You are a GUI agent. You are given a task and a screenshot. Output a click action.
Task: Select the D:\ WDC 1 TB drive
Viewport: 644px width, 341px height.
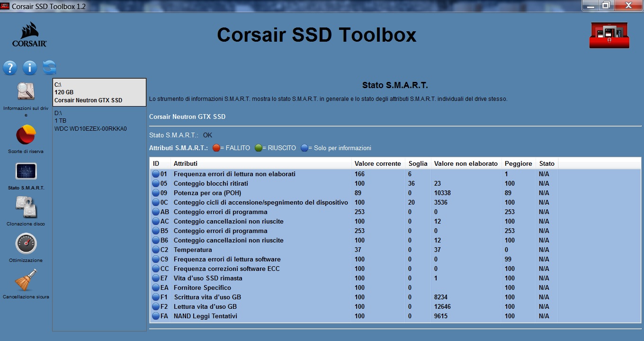click(99, 121)
